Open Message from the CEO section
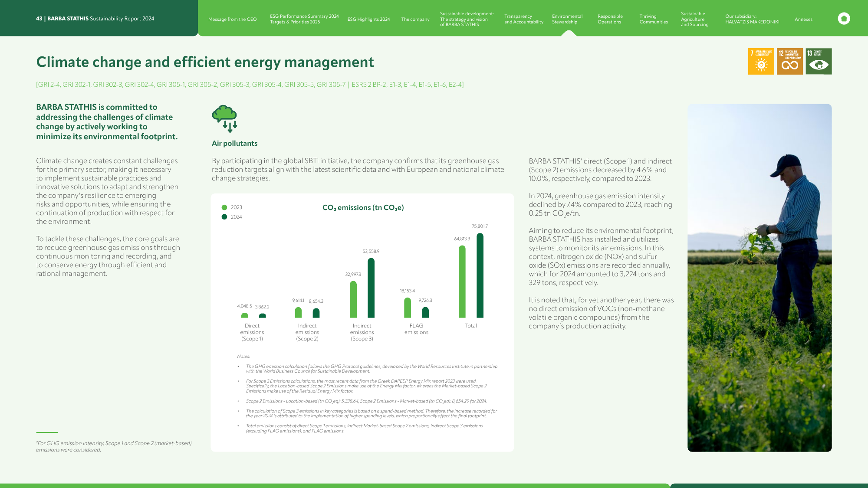Viewport: 868px width, 488px height. tap(232, 19)
